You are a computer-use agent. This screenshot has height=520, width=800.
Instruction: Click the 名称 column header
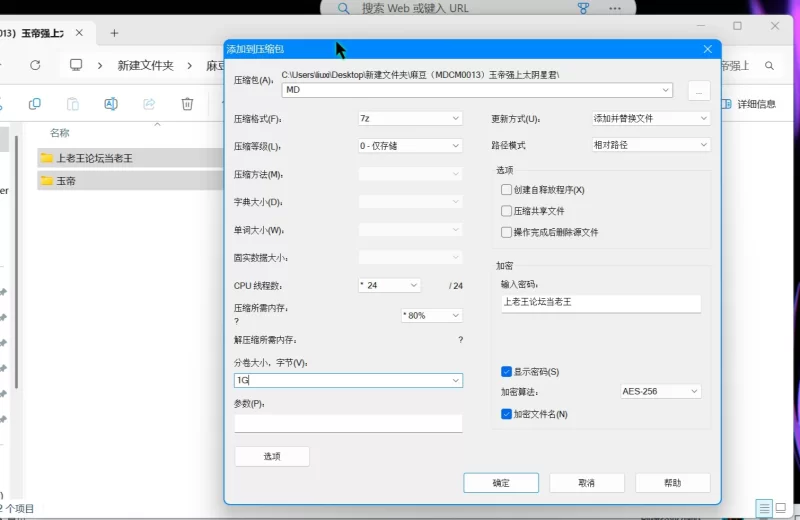pos(60,133)
